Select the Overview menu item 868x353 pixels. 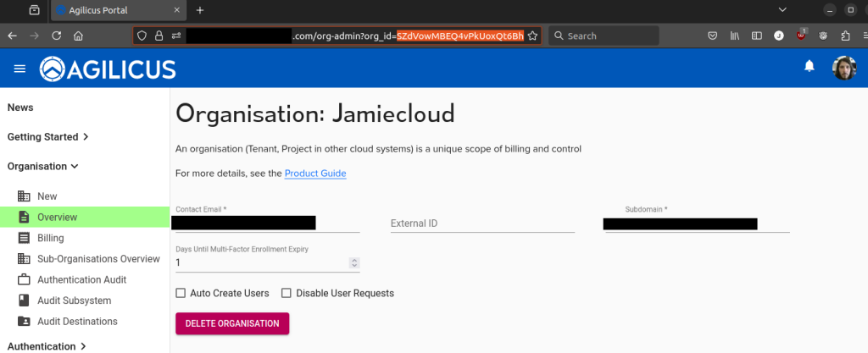tap(85, 217)
